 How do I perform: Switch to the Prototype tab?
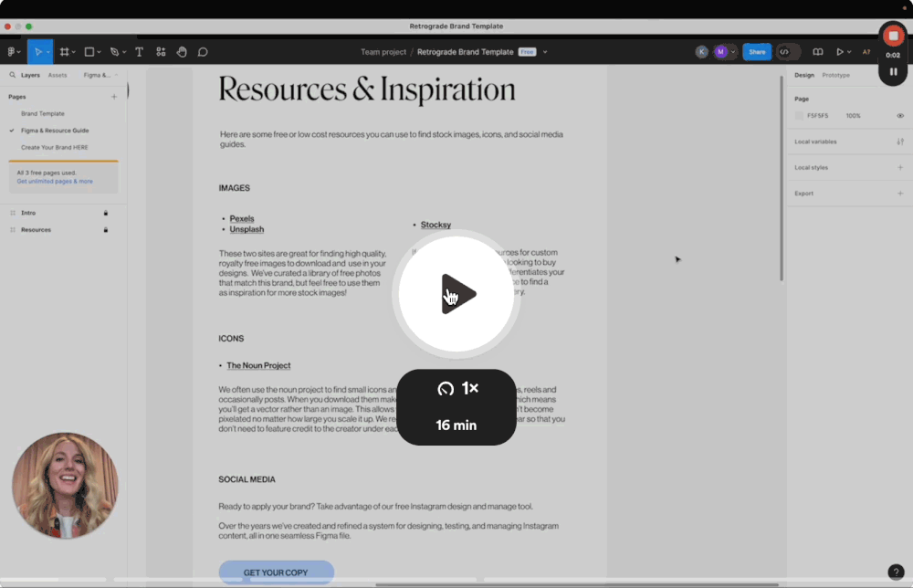(x=835, y=75)
